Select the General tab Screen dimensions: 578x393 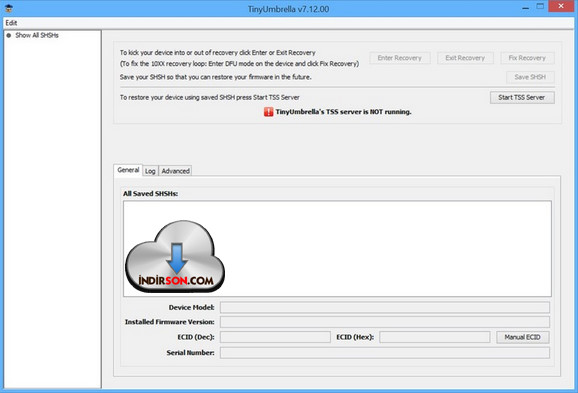click(128, 170)
